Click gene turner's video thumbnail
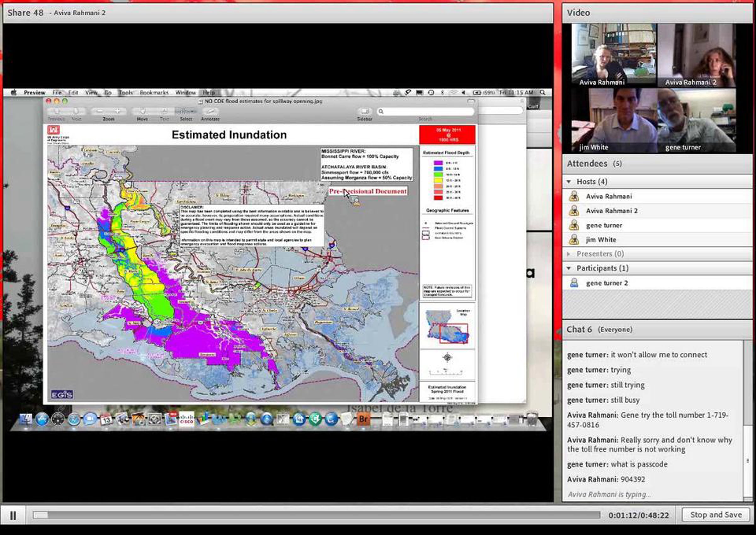The height and width of the screenshot is (535, 756). coord(696,120)
